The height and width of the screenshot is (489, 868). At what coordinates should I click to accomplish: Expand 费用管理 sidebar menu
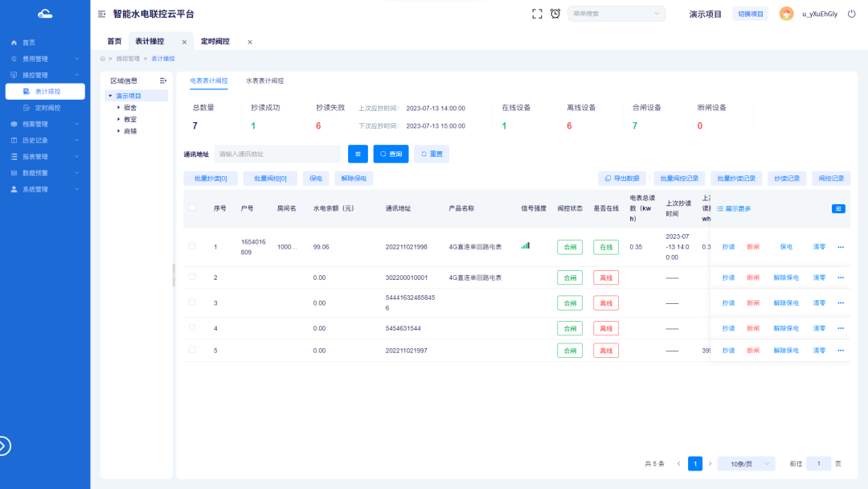click(x=45, y=59)
